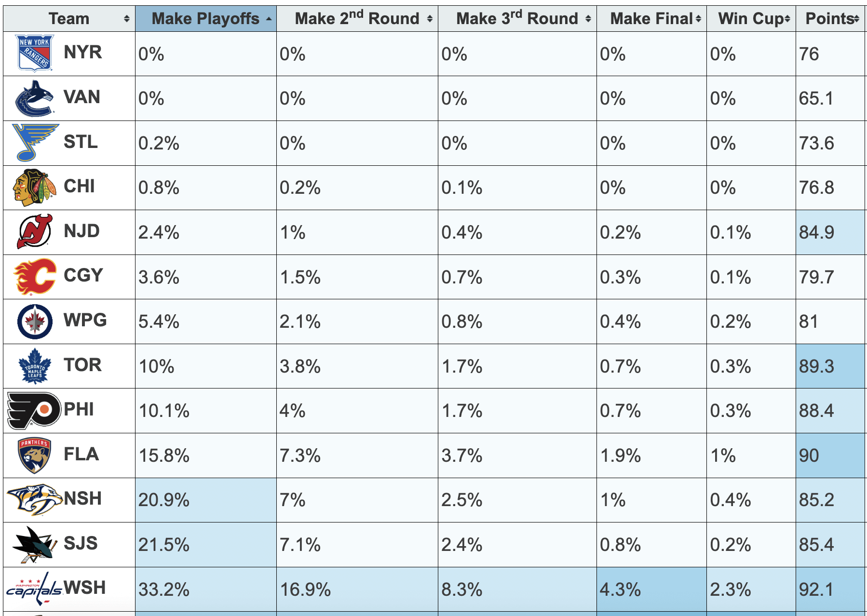867x616 pixels.
Task: Sort by Make 2nd Round column
Action: click(357, 19)
